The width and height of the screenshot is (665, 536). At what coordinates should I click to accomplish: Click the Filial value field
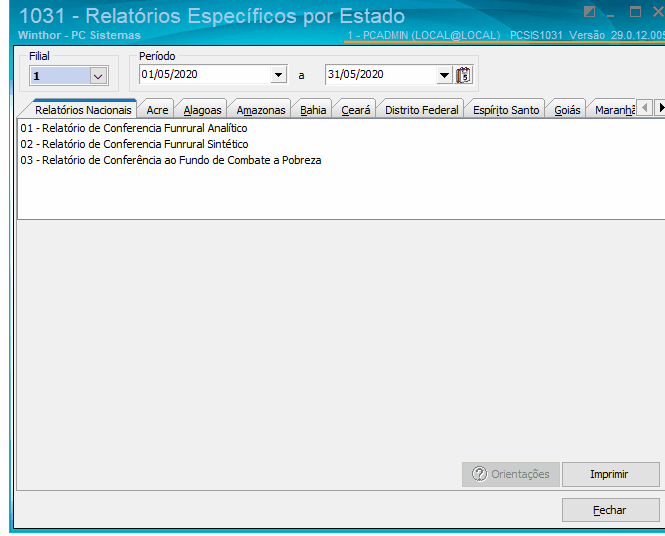(60, 76)
